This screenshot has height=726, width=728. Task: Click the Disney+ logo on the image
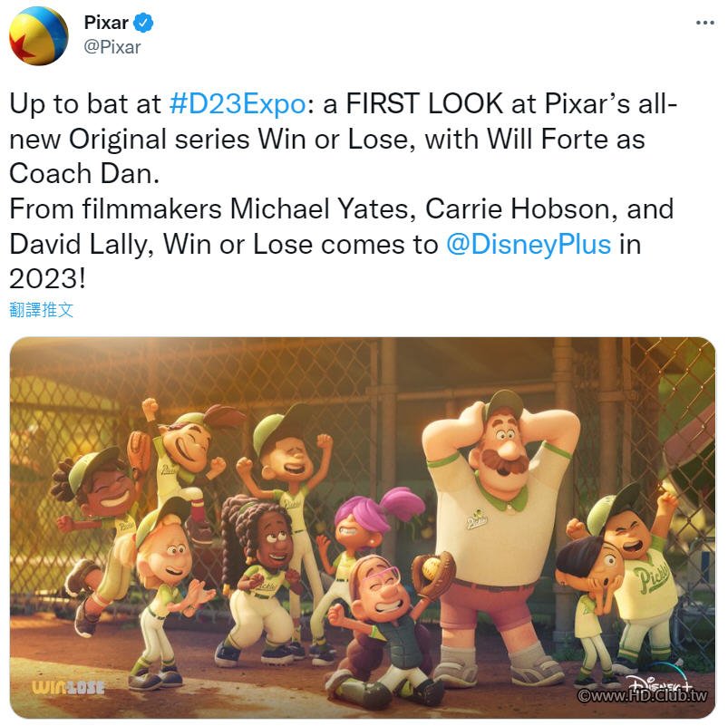pos(659,682)
